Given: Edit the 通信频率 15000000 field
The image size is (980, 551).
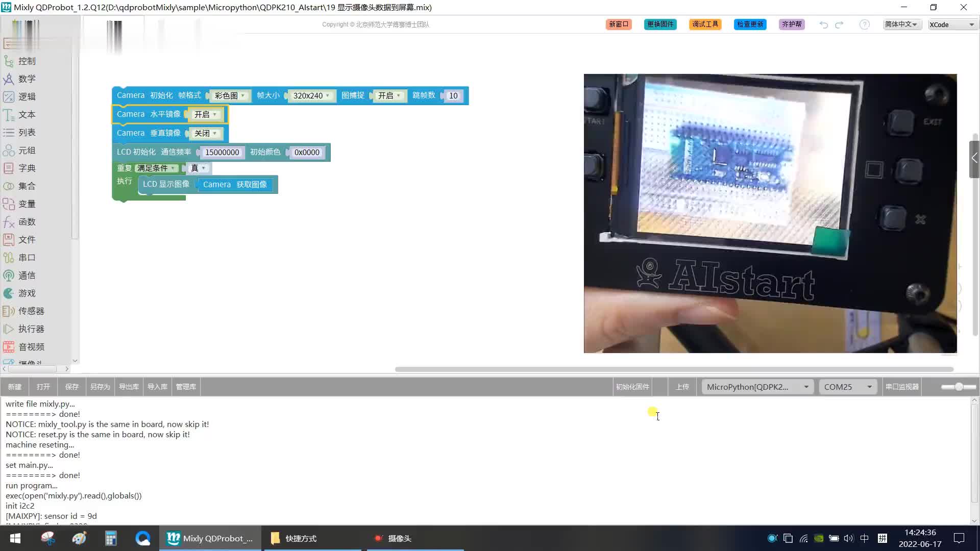Looking at the screenshot, I should (x=222, y=153).
